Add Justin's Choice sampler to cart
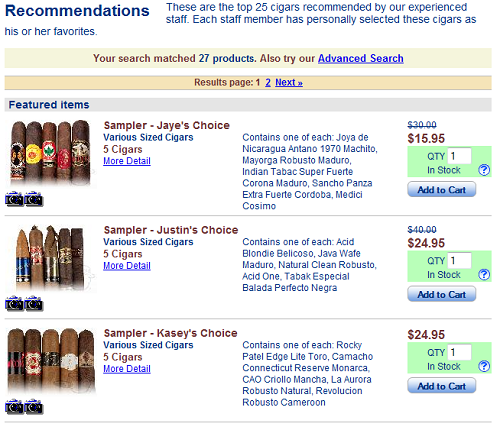This screenshot has height=430, width=500. [442, 294]
